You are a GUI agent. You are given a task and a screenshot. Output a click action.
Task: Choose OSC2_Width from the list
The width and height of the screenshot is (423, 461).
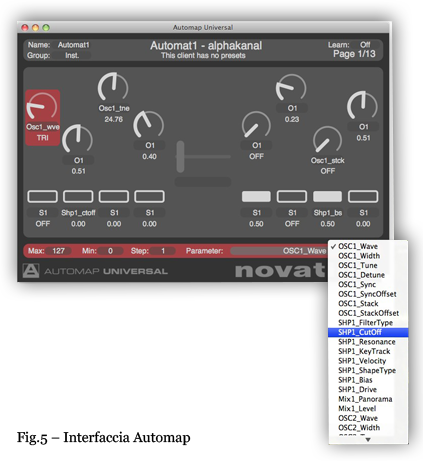point(368,427)
